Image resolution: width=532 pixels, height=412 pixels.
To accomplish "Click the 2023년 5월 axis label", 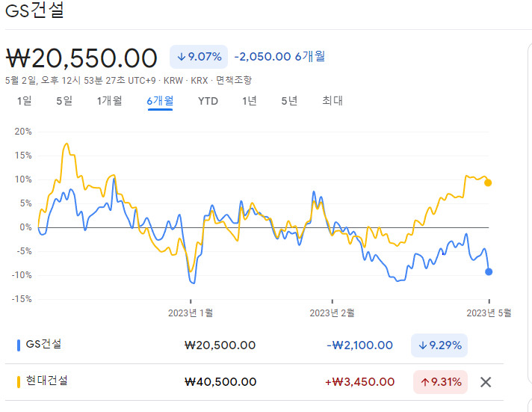I will (489, 313).
